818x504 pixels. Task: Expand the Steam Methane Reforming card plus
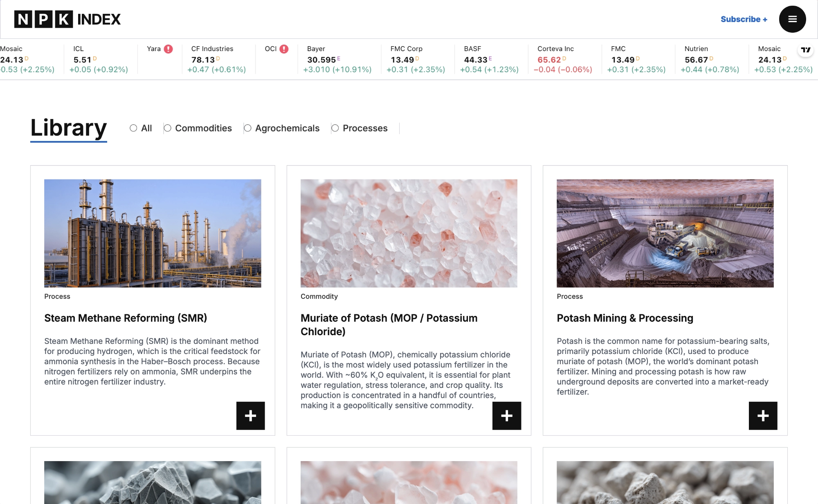(250, 416)
